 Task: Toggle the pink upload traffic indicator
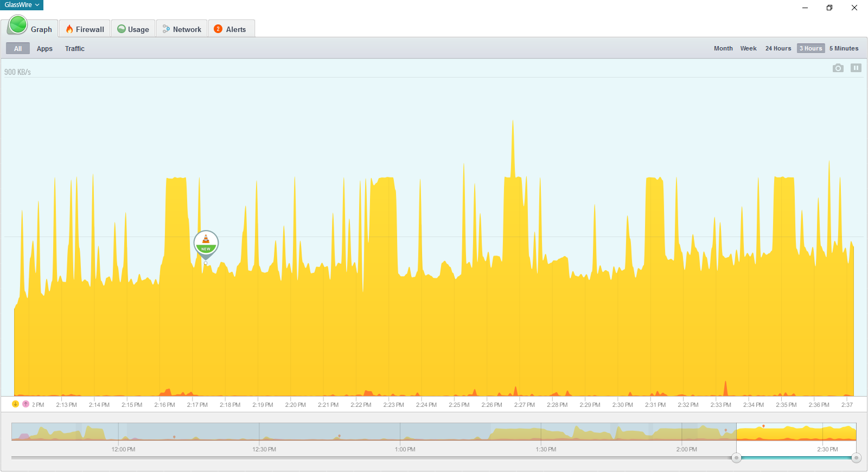[25, 404]
